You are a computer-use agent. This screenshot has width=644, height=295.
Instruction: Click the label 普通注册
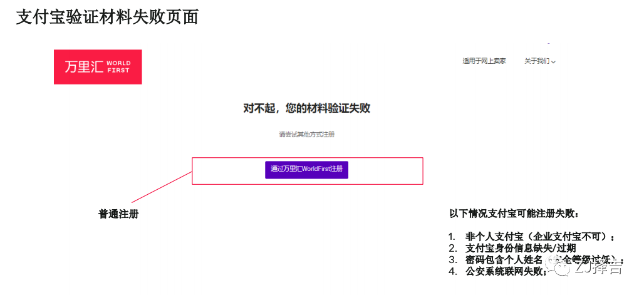(118, 214)
